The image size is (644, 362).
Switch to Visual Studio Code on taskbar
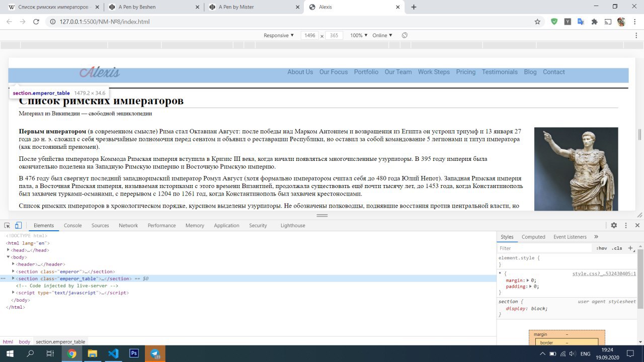(113, 353)
